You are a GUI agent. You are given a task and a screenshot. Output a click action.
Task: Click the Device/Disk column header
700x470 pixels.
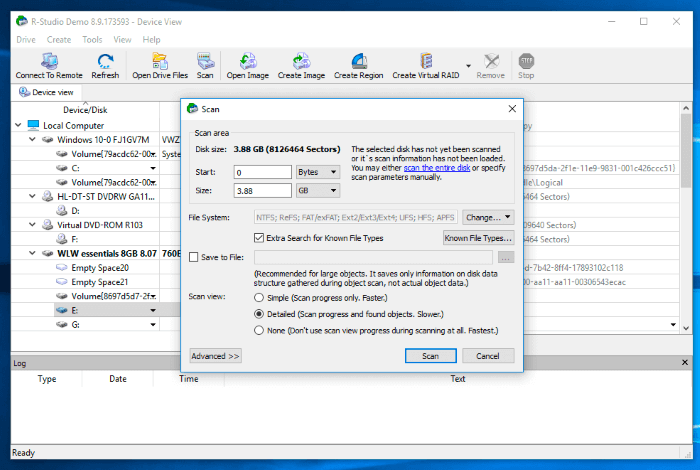tap(85, 110)
